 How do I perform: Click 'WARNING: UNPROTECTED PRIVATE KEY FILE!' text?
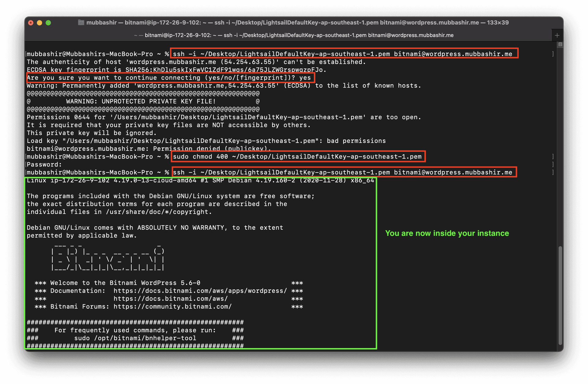click(x=141, y=102)
